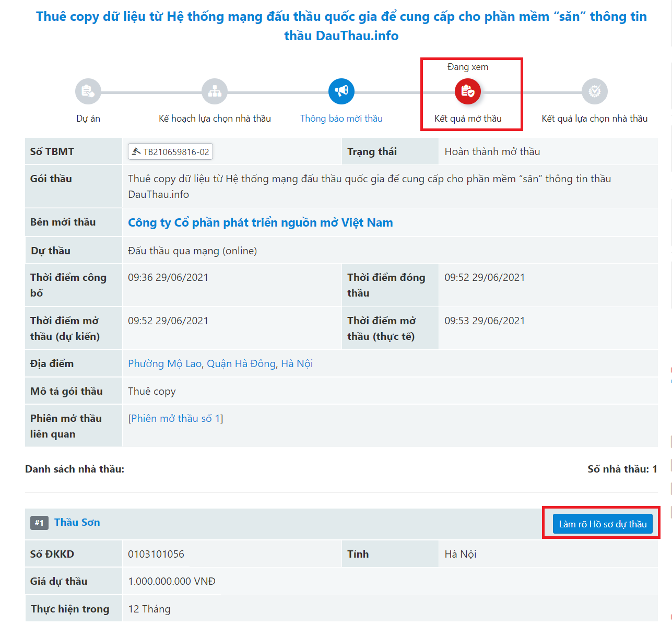The width and height of the screenshot is (672, 625).
Task: Click the #1 contractor number badge
Action: coord(39,523)
